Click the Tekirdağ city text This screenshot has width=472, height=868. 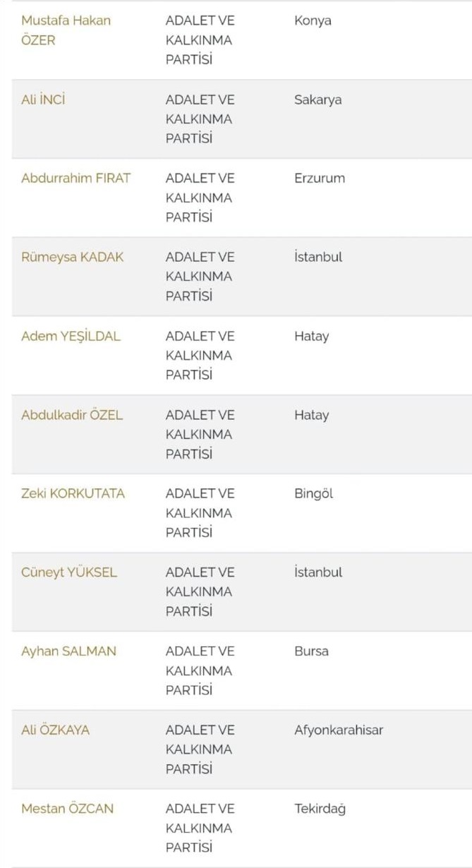(x=320, y=809)
